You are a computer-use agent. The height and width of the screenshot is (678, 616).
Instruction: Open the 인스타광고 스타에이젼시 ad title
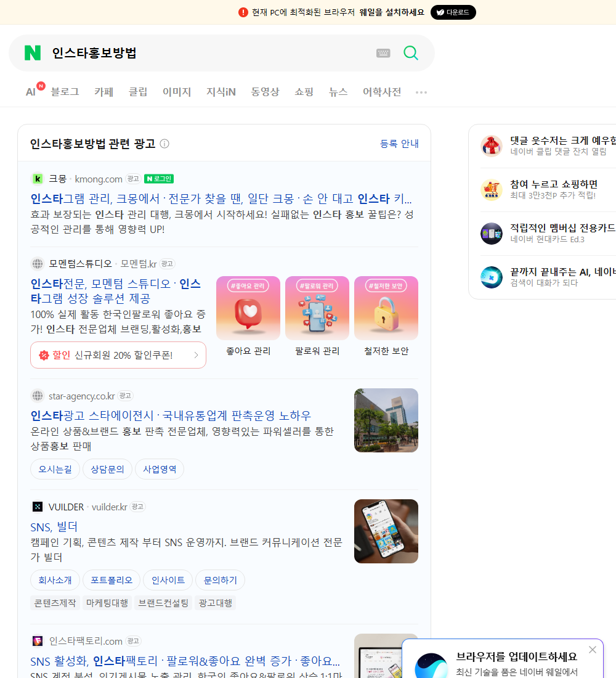pyautogui.click(x=171, y=415)
